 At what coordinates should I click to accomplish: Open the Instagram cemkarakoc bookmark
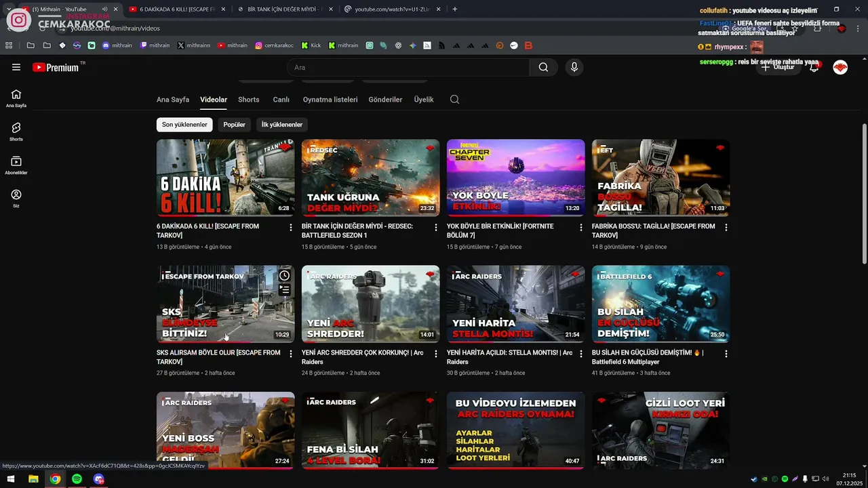(x=275, y=45)
